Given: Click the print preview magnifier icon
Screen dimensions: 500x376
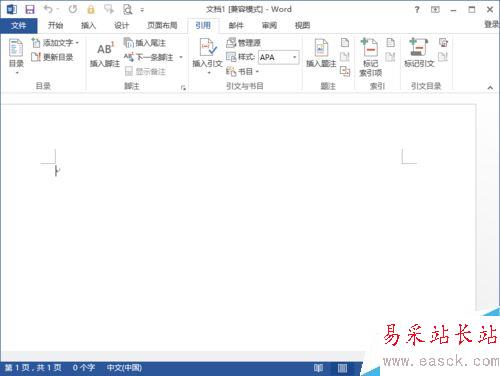Looking at the screenshot, I should click(128, 9).
